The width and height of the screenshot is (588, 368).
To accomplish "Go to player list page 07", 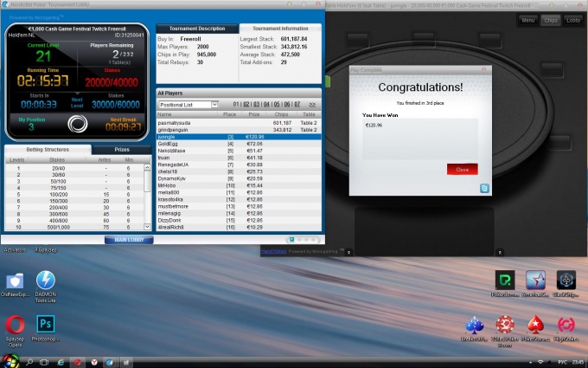I will point(297,105).
